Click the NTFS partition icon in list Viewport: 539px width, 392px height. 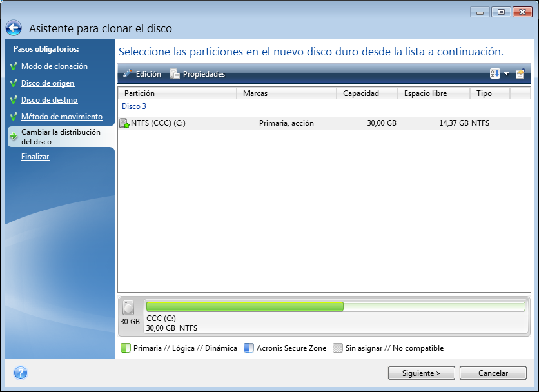(124, 123)
